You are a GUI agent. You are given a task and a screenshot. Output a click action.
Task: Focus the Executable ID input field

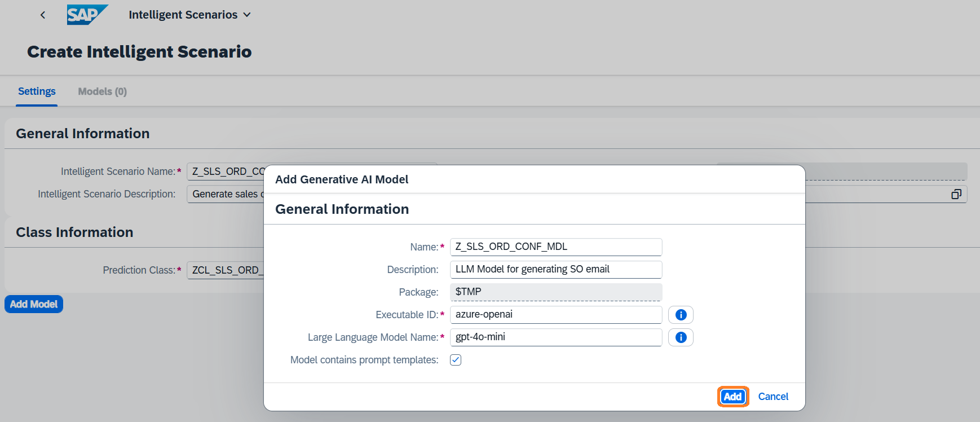coord(555,315)
